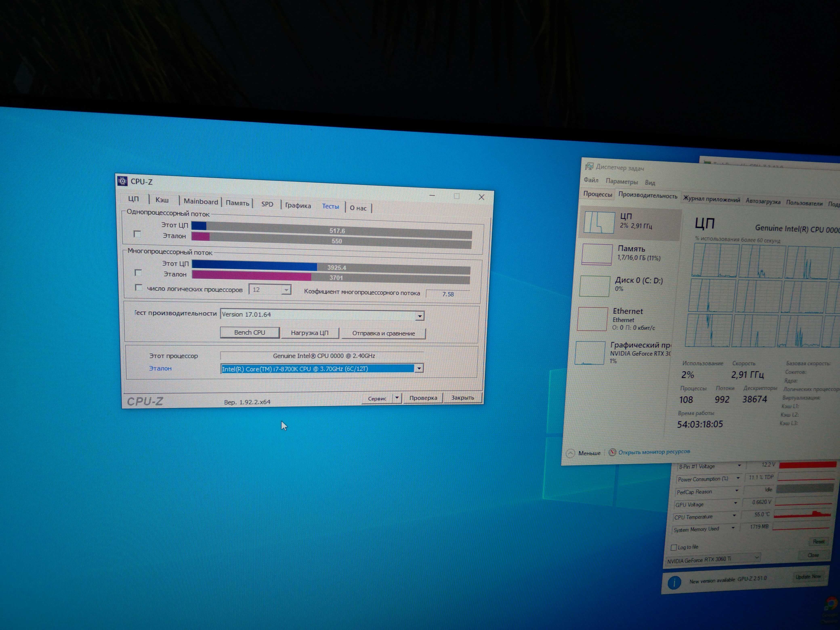Screen dimensions: 840x630
Task: Toggle Эталон checkbox in multi-thread section
Action: 138,272
